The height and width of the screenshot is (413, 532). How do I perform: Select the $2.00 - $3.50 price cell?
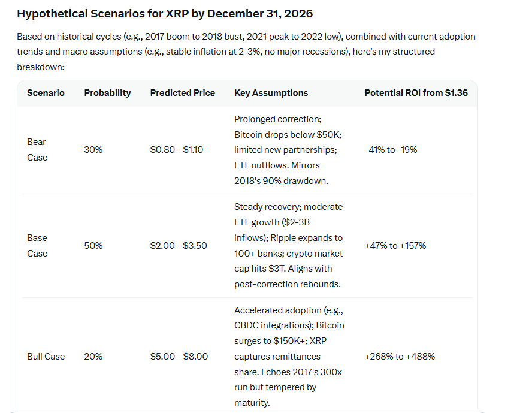(x=179, y=246)
